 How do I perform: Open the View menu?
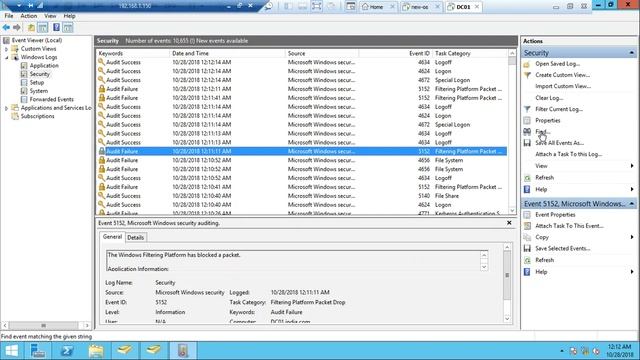[50, 16]
